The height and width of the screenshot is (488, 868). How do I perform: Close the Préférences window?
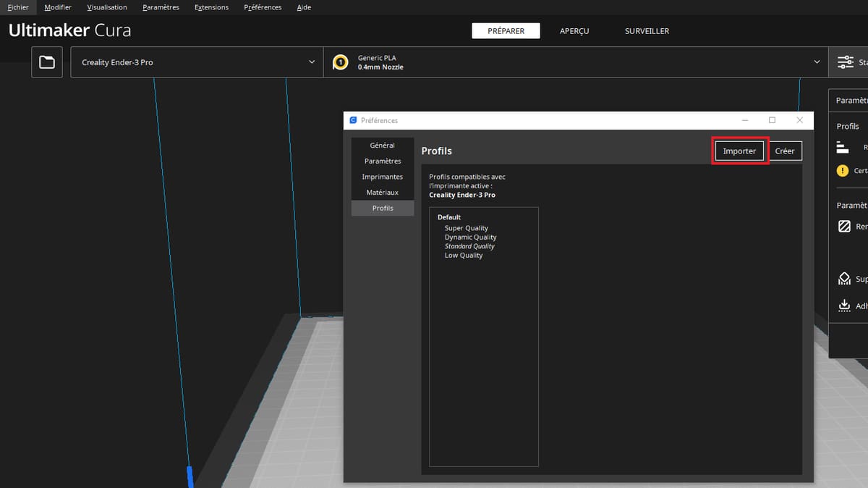[x=799, y=120]
